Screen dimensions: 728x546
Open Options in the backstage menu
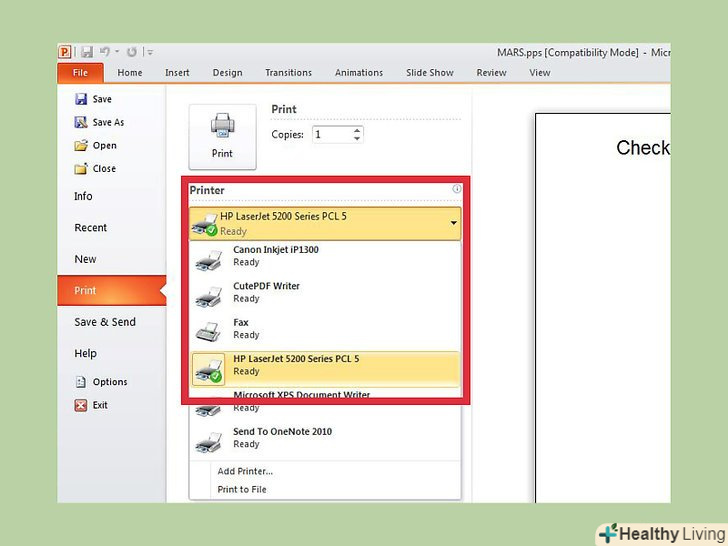[101, 382]
